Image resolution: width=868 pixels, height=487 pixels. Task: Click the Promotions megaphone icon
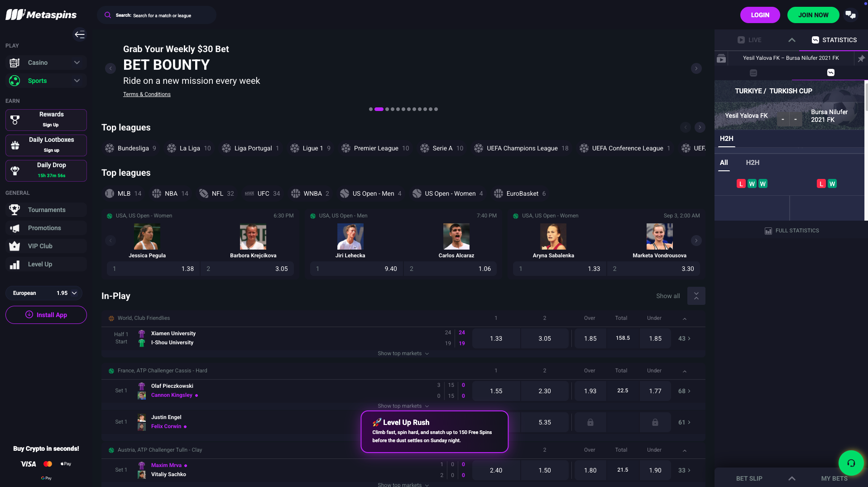tap(14, 228)
